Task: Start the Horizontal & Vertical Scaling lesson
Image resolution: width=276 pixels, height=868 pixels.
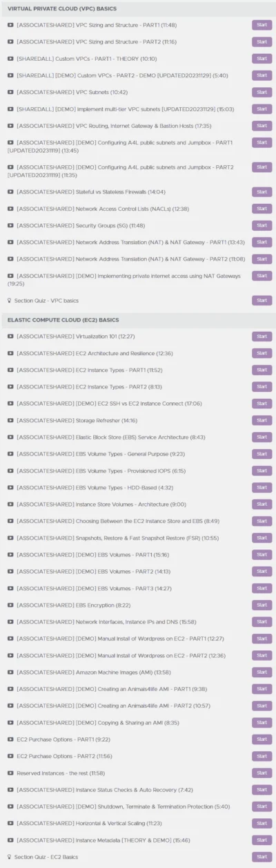Action: tap(262, 824)
